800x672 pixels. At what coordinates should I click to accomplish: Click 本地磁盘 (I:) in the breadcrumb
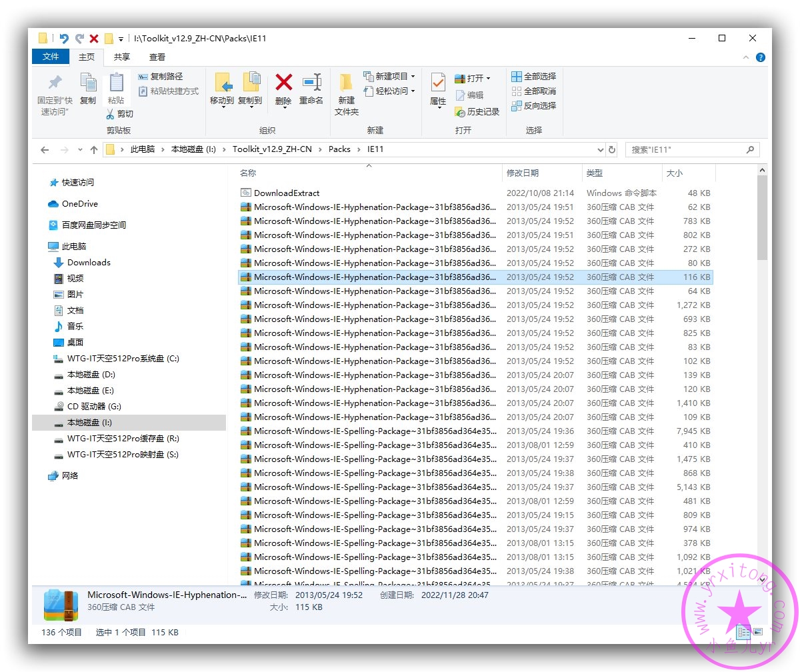(x=193, y=149)
